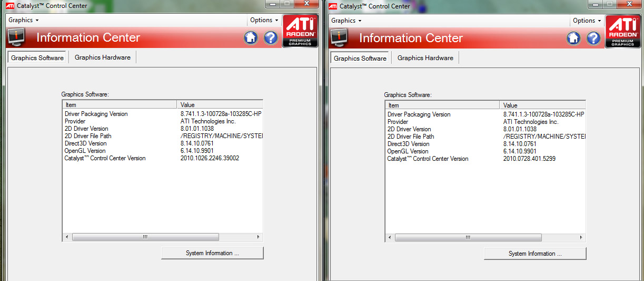Screen dimensions: 644x281
Task: Select Direct3D Version row in right window
Action: coord(486,144)
